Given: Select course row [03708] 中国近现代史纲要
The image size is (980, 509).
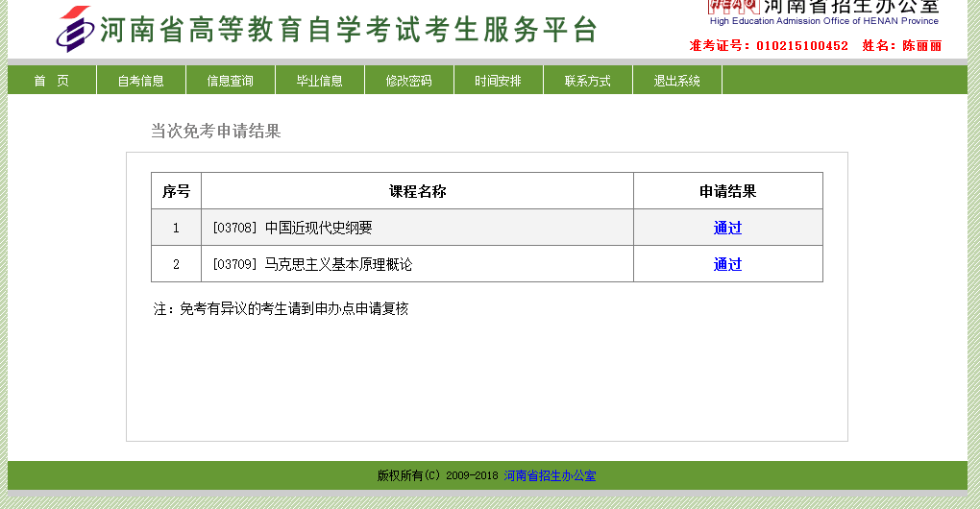Looking at the screenshot, I should point(292,228).
